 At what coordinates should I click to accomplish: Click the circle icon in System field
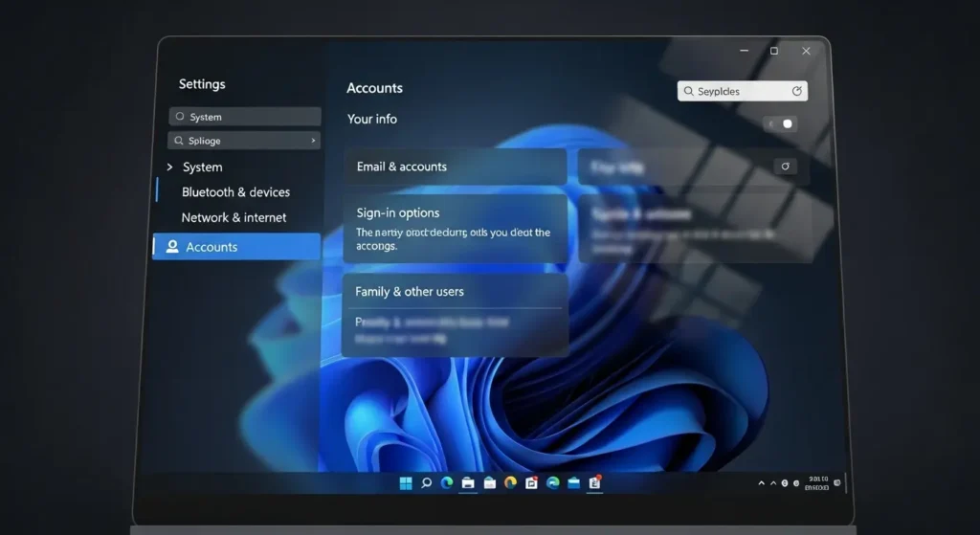pyautogui.click(x=180, y=116)
